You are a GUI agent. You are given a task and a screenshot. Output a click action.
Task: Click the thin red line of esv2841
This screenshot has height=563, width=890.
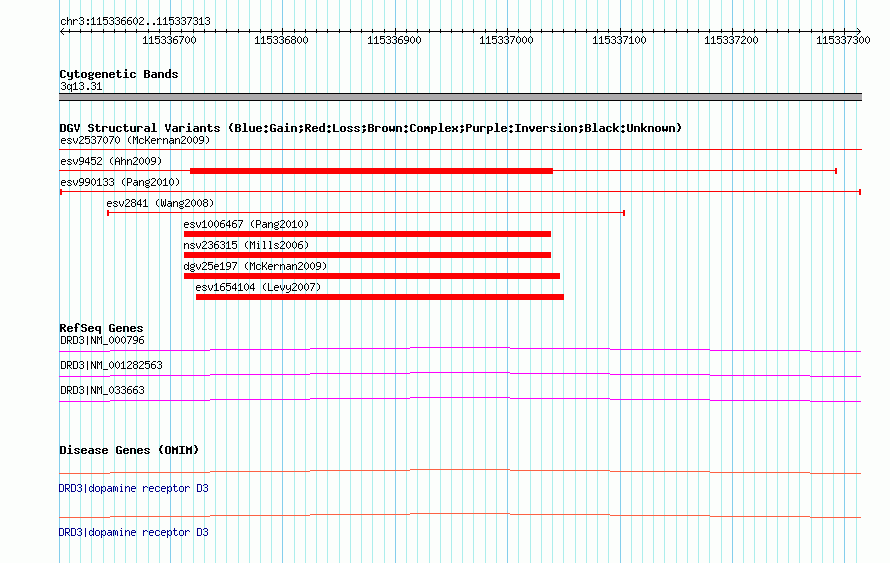pos(366,213)
